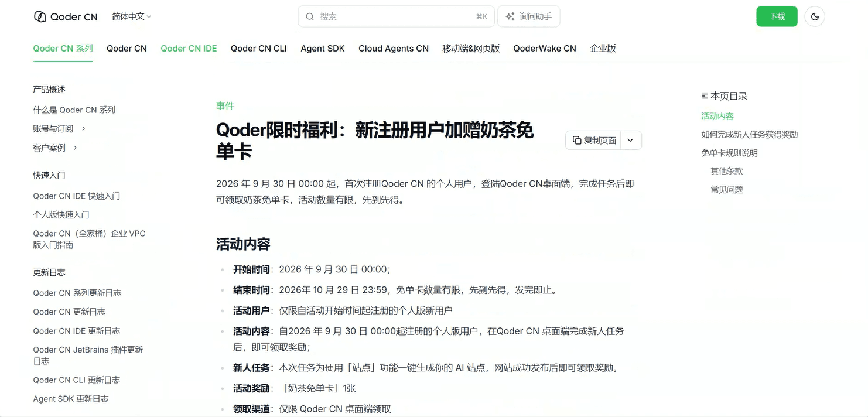Open the Cloud Agents CN tab
The image size is (868, 417).
394,49
